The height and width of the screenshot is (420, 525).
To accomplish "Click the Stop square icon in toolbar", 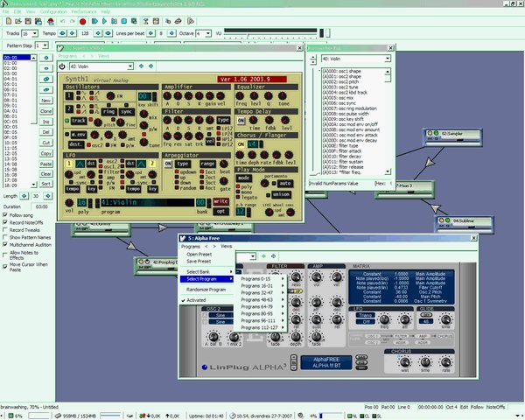I will 124,21.
